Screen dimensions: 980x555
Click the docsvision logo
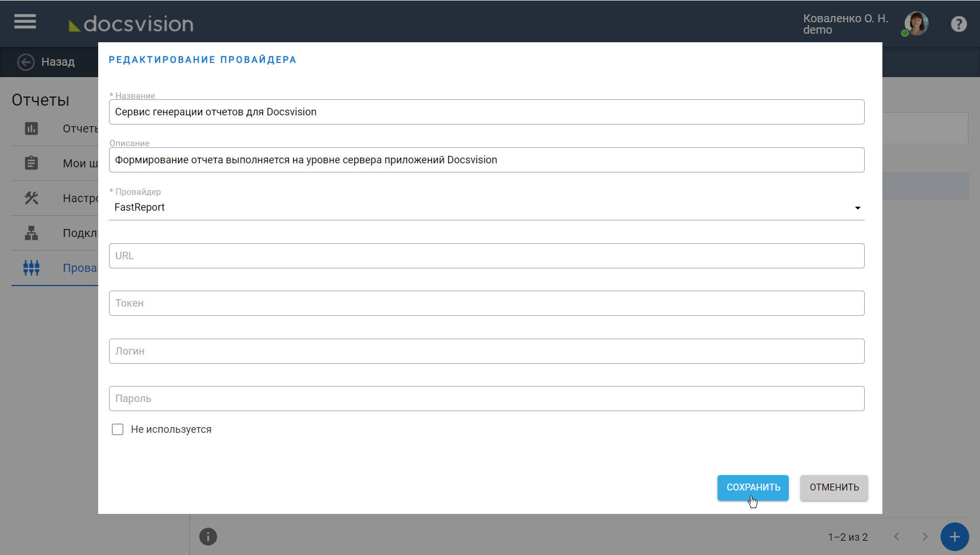[x=131, y=24]
